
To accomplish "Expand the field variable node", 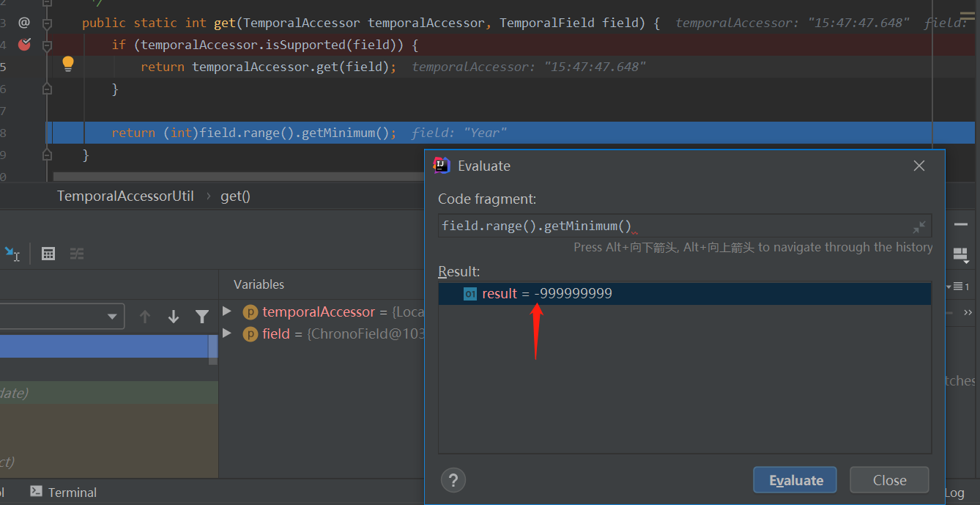I will pos(227,333).
